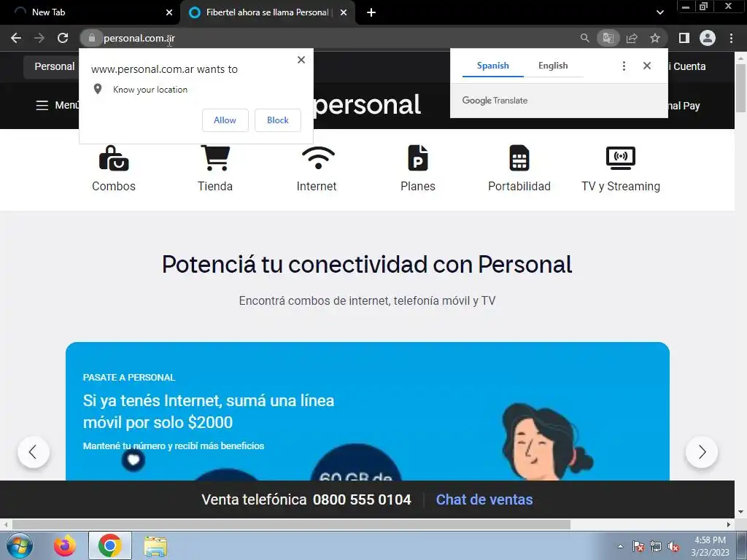
Task: Close the Google Translate popup
Action: 647,66
